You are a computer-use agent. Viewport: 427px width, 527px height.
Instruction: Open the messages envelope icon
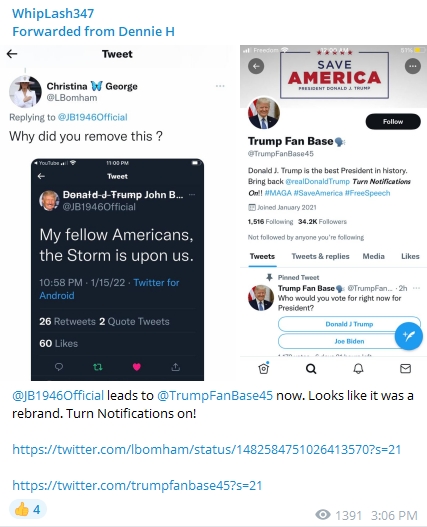tap(405, 369)
